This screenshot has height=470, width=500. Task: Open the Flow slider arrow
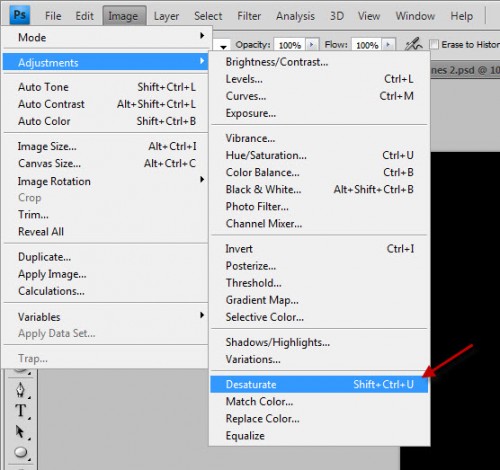tap(388, 44)
